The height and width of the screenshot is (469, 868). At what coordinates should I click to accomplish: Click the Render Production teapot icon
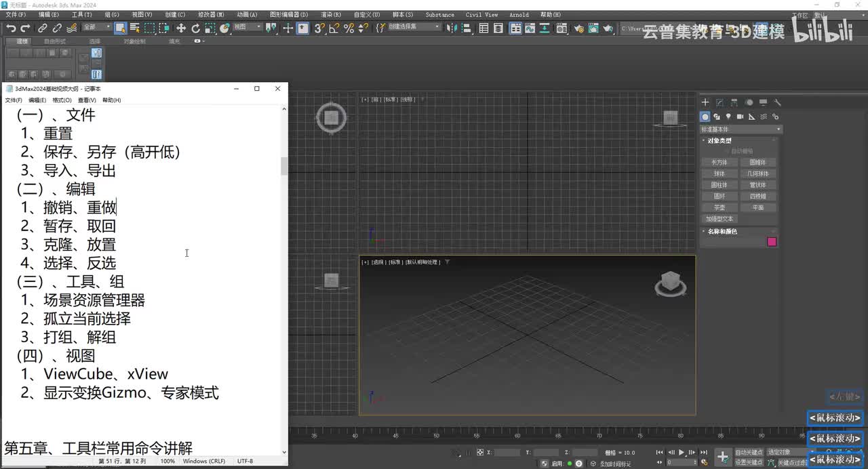(608, 28)
